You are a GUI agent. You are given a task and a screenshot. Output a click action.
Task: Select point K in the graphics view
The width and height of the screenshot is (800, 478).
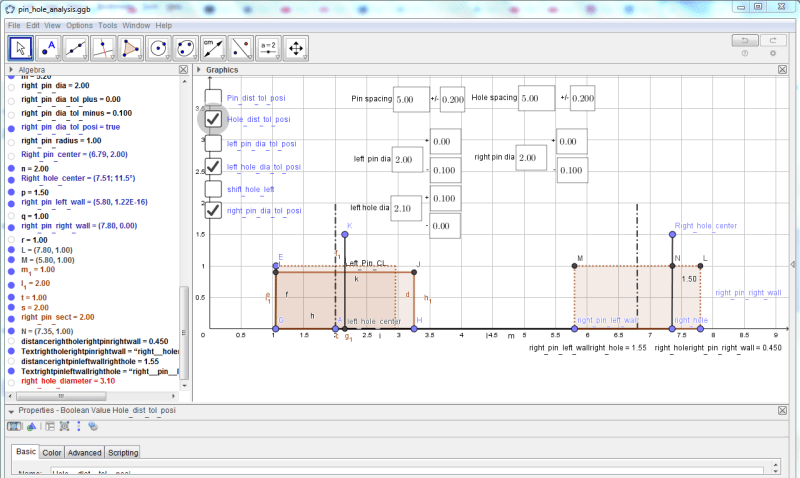coord(345,234)
